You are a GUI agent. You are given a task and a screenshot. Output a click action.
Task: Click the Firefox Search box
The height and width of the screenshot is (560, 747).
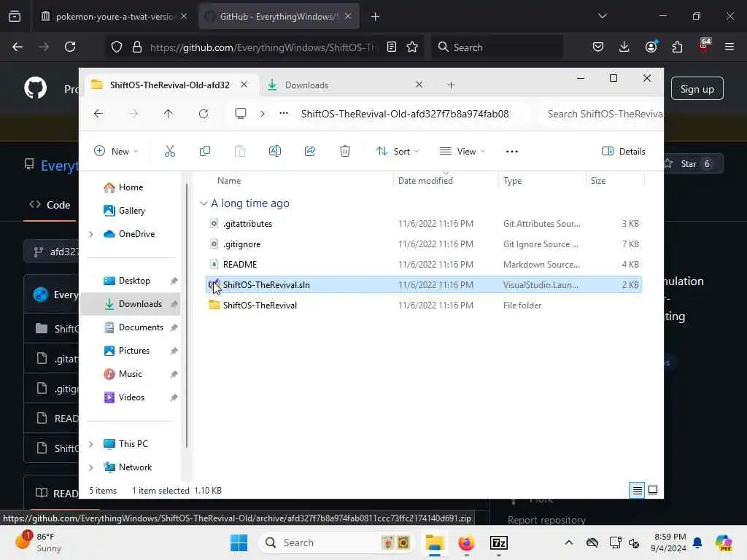[497, 47]
